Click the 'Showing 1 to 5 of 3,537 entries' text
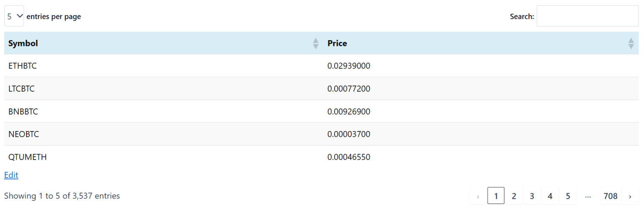 [62, 196]
